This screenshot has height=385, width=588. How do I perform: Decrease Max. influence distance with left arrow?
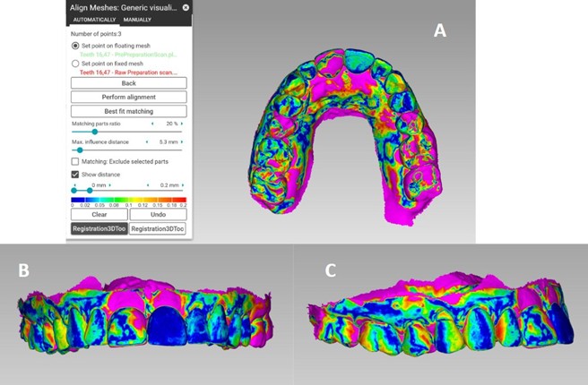coord(147,142)
